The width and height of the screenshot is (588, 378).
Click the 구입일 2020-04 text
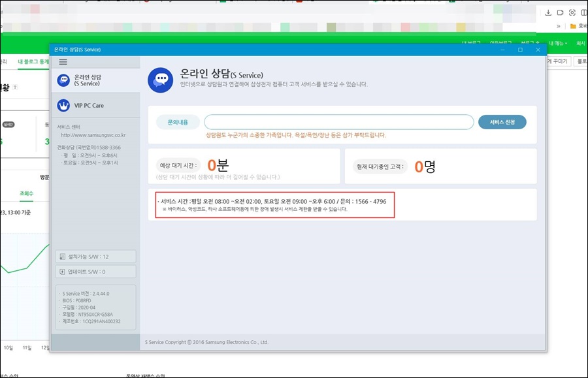(79, 307)
